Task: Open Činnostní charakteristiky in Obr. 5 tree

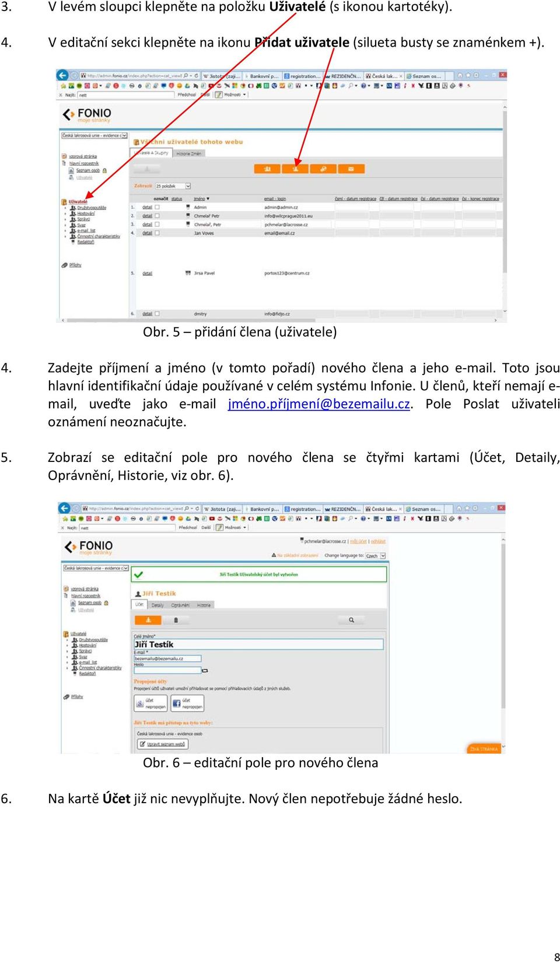Action: point(99,236)
